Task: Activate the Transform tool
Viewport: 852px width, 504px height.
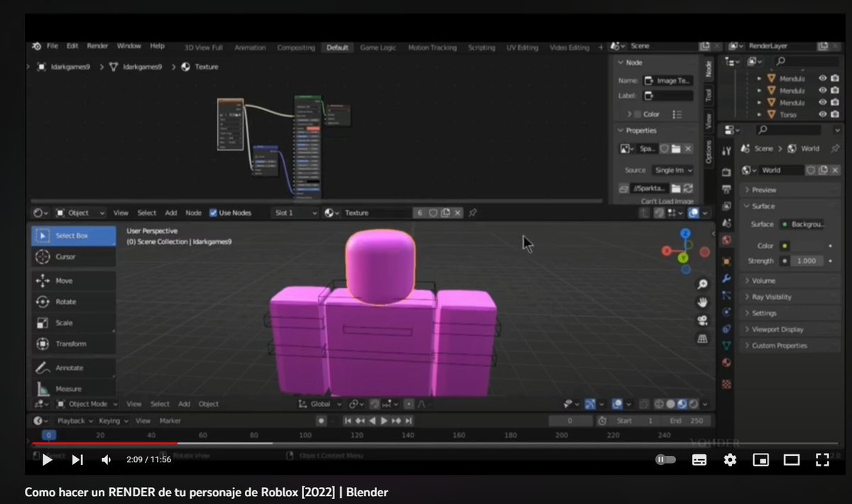Action: (x=73, y=344)
